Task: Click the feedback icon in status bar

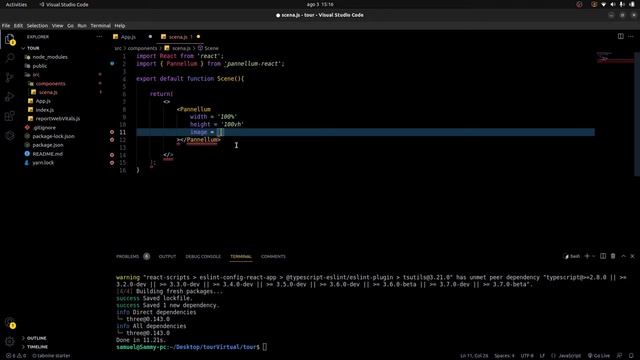Action: coord(619,356)
